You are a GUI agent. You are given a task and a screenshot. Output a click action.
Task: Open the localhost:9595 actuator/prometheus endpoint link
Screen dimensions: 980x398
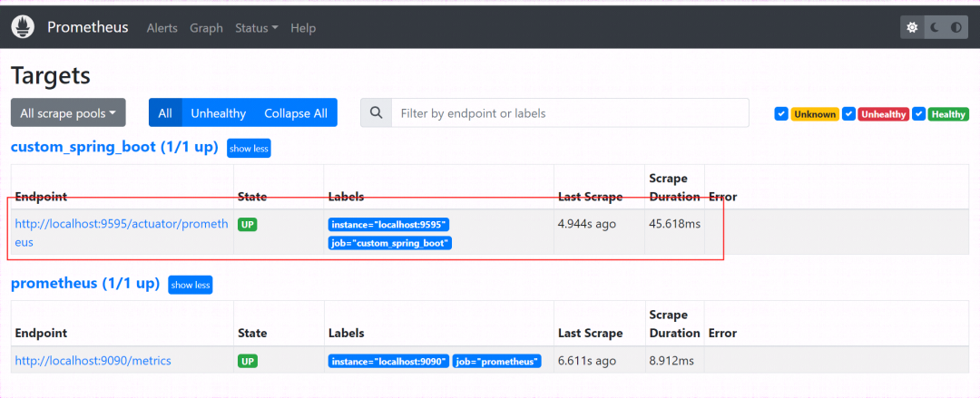[122, 233]
